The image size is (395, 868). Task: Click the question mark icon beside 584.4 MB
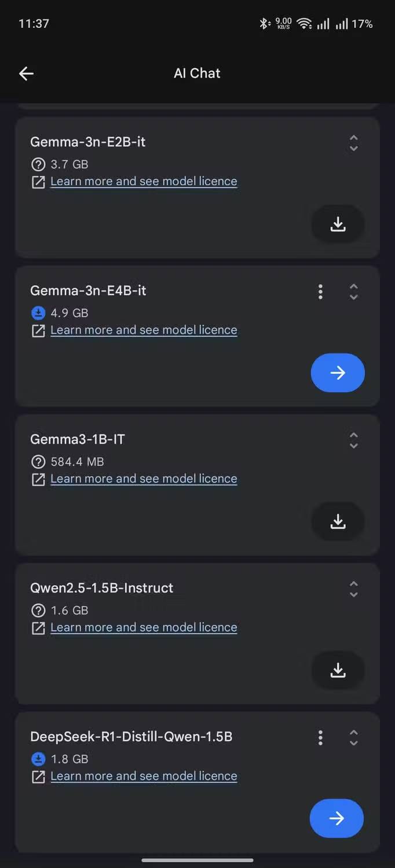pyautogui.click(x=38, y=462)
